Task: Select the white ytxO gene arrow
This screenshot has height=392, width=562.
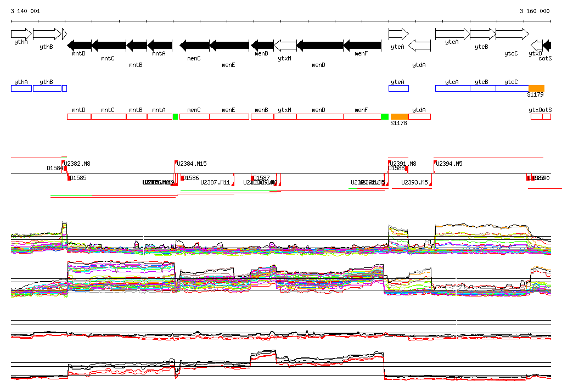Action: (x=537, y=46)
